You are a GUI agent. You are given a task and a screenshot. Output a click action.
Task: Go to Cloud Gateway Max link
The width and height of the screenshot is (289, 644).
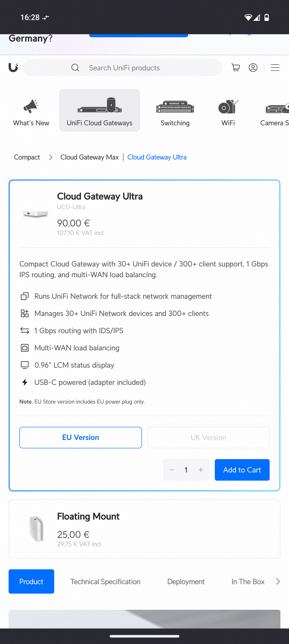coord(89,157)
